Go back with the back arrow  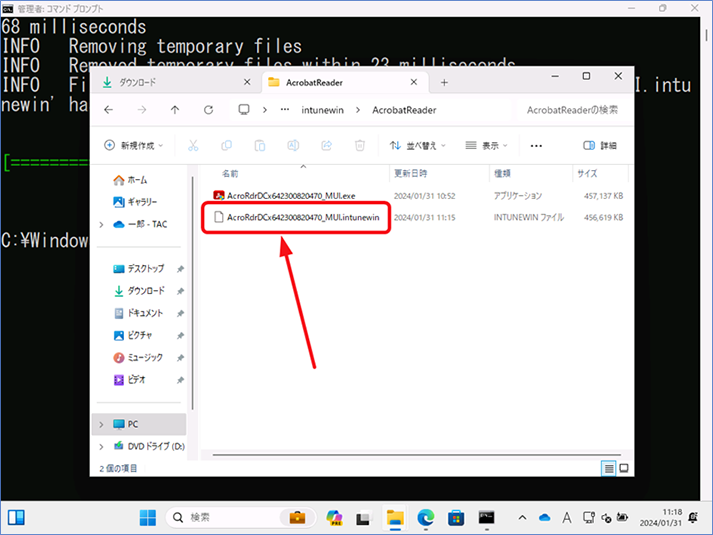click(x=108, y=110)
